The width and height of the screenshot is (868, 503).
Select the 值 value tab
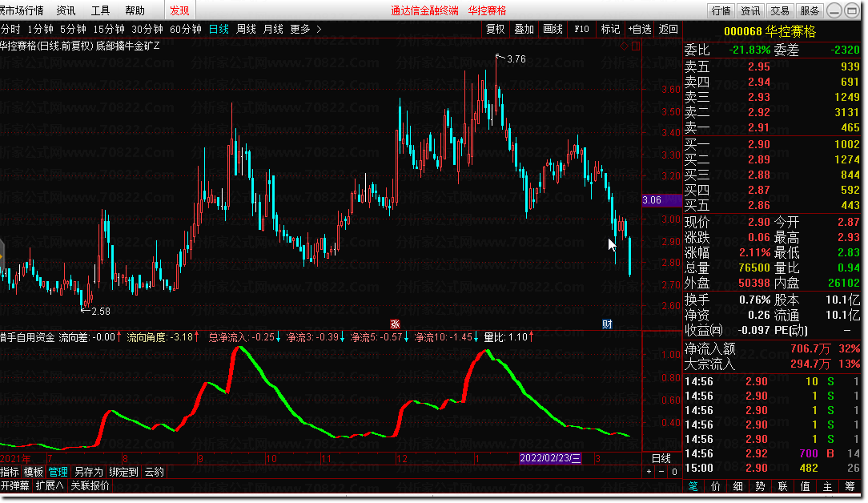[805, 486]
